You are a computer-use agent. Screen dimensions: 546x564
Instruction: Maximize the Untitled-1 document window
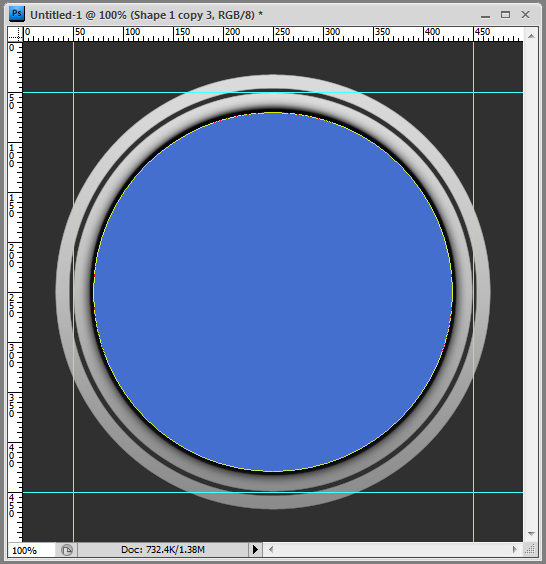505,15
